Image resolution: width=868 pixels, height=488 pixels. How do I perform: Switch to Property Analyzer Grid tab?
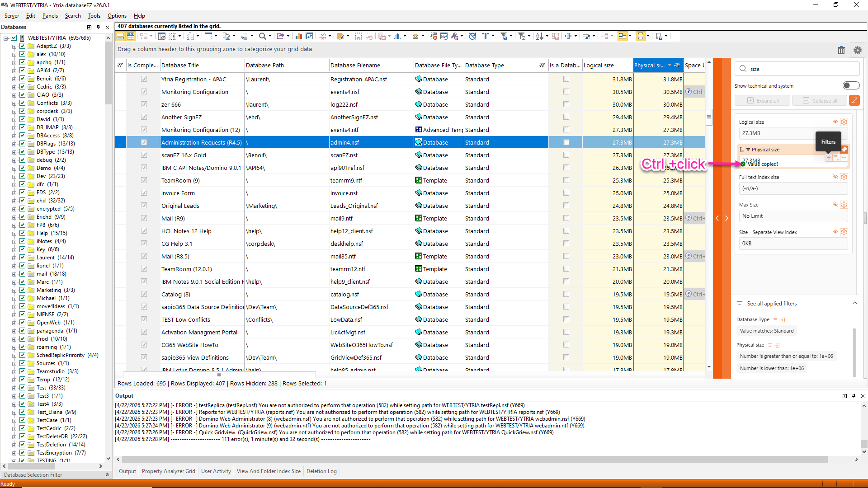(168, 471)
